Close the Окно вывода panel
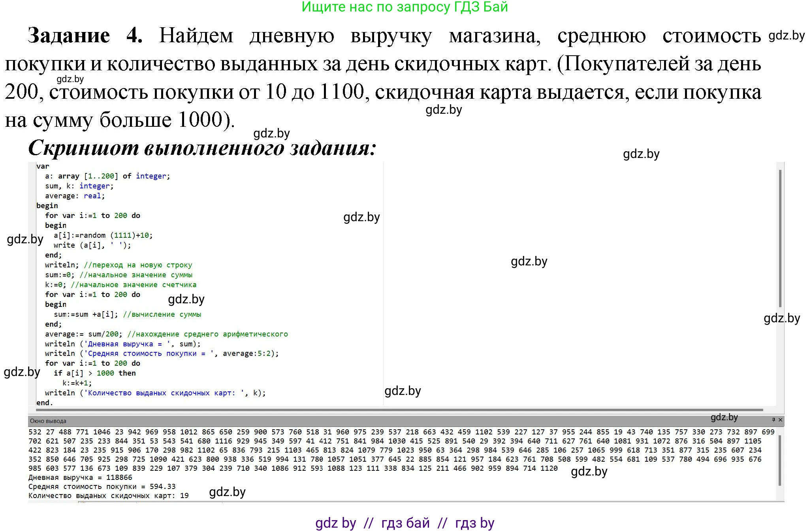The image size is (811, 532). pyautogui.click(x=780, y=420)
